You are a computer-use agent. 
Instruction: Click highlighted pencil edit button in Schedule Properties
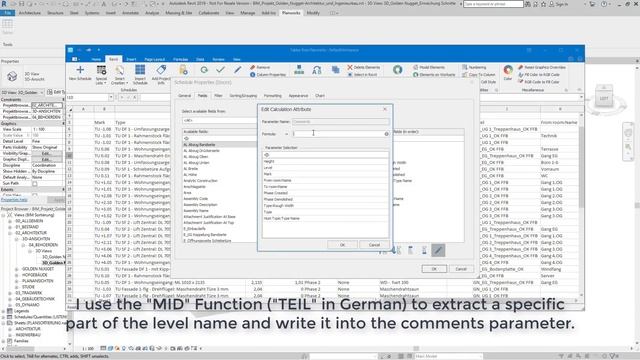click(438, 250)
